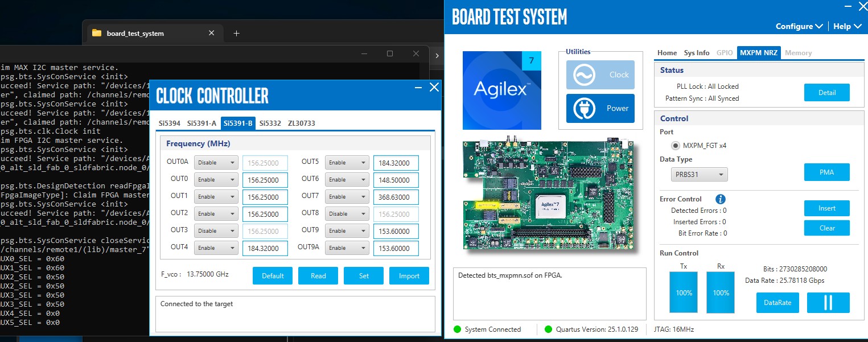Switch to the Si5391-A tab
Image resolution: width=868 pixels, height=342 pixels.
coord(202,123)
